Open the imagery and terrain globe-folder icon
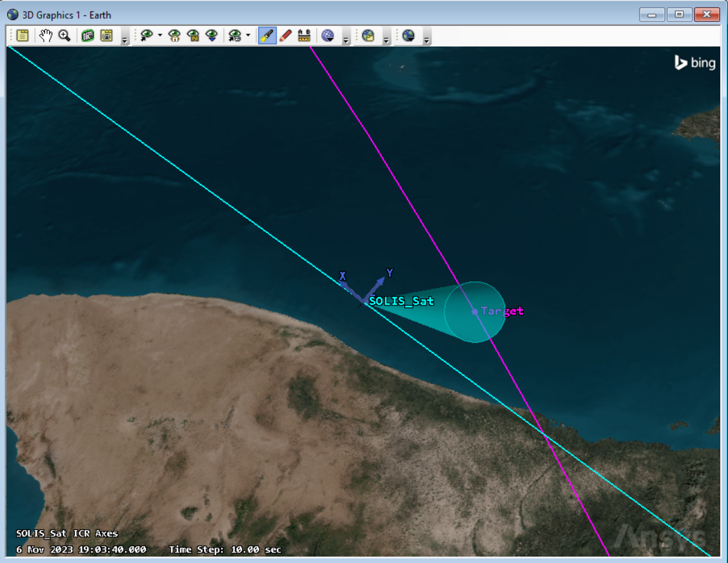This screenshot has width=728, height=563. pos(369,36)
